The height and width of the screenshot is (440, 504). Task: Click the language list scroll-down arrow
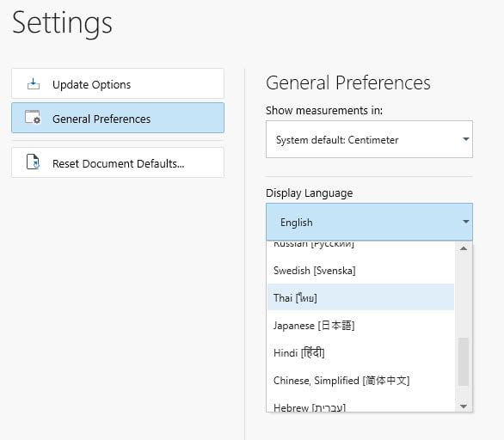tap(464, 406)
